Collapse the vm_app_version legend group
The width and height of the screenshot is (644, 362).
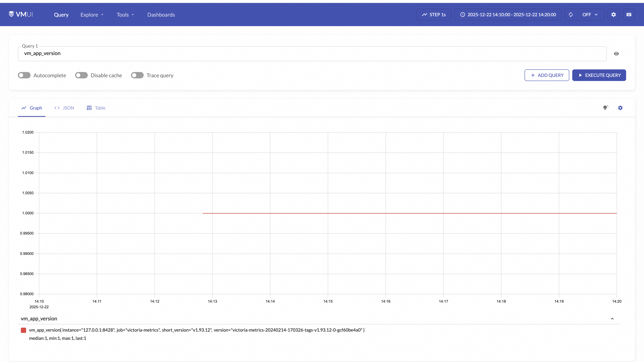(612, 319)
